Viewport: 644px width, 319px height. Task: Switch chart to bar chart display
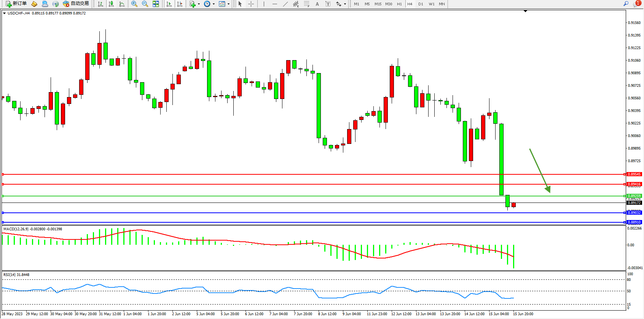(x=100, y=4)
